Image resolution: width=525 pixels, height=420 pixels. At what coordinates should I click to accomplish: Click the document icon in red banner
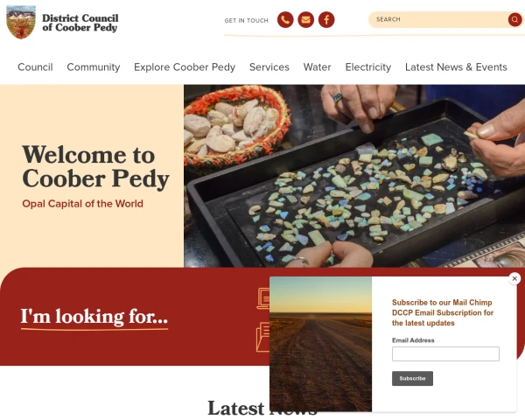[263, 337]
